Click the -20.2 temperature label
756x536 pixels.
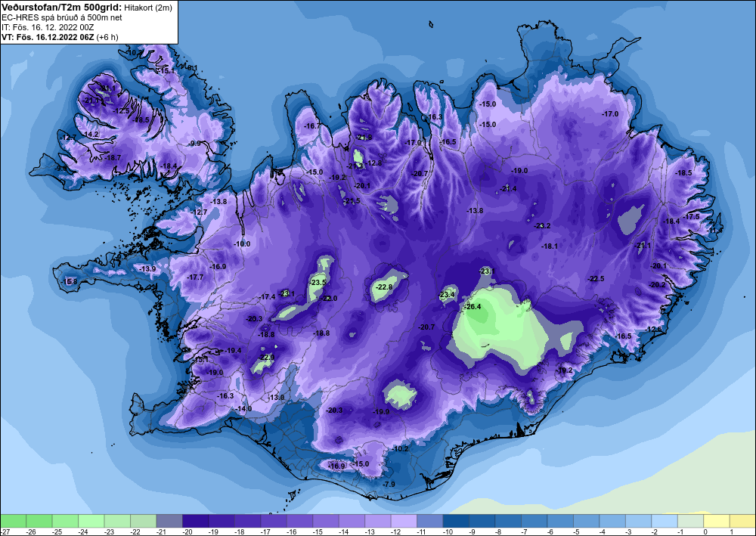pyautogui.click(x=657, y=285)
